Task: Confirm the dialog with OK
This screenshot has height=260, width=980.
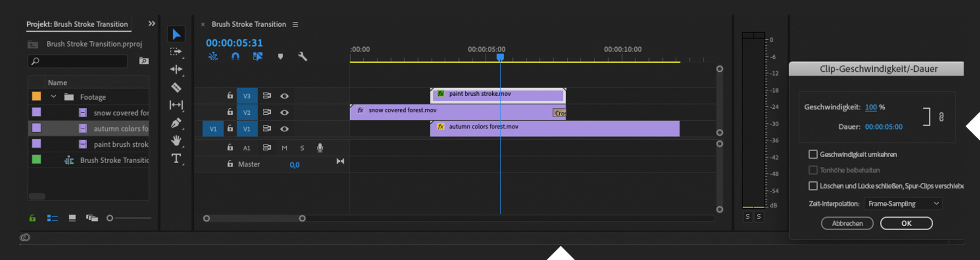Action: click(906, 224)
